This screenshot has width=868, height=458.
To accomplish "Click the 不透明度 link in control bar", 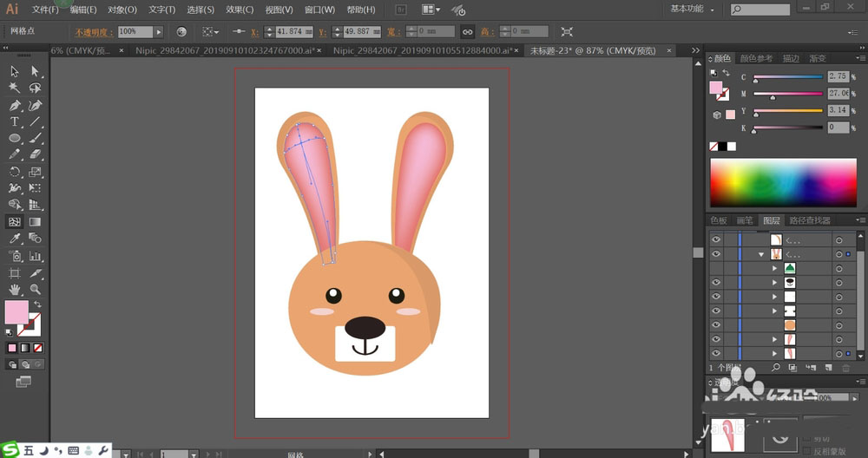I will [x=94, y=31].
